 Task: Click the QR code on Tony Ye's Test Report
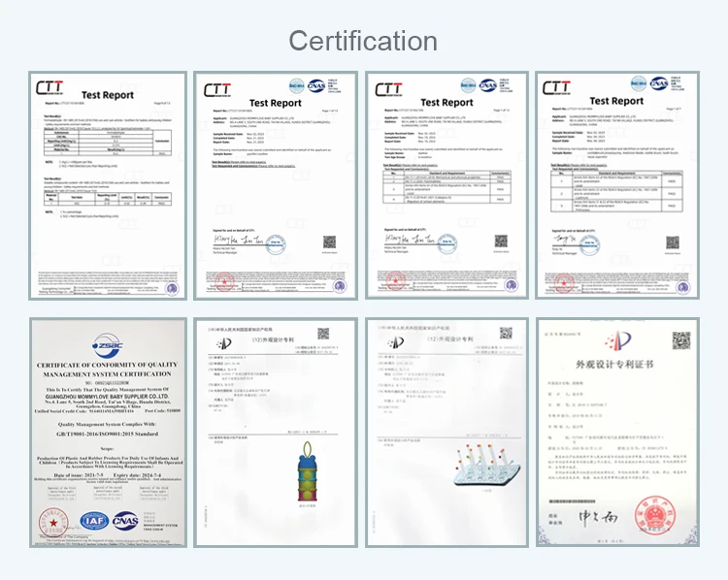tap(673, 242)
